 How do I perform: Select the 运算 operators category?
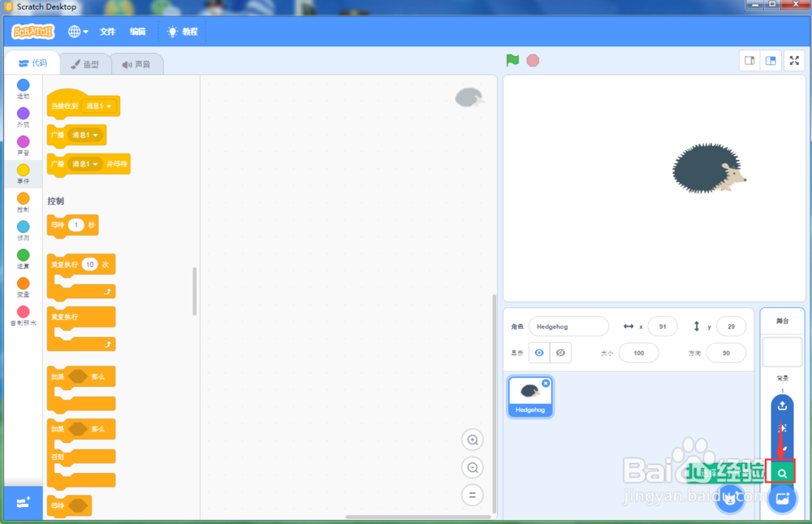click(x=24, y=258)
